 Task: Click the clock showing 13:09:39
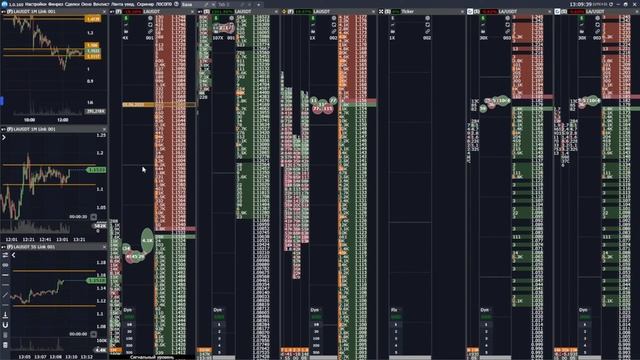[x=580, y=4]
